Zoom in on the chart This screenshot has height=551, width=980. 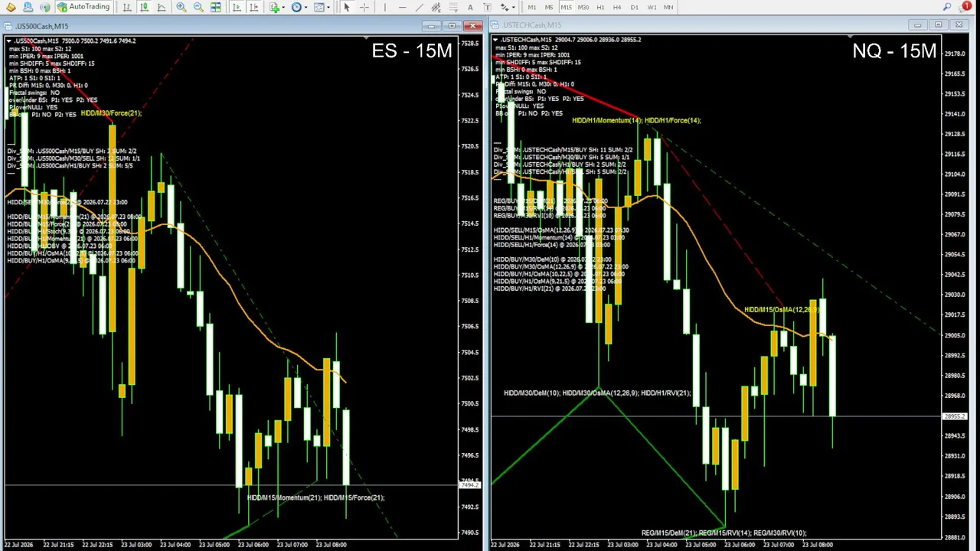(x=181, y=7)
